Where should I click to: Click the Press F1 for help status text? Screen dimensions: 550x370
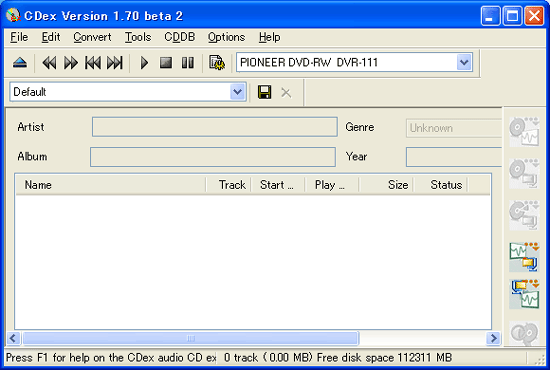(111, 358)
